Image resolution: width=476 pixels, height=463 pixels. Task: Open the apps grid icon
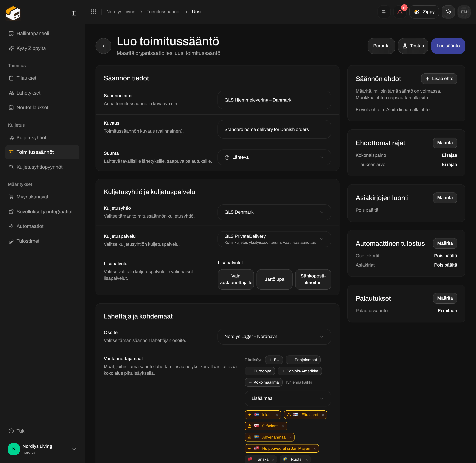(x=94, y=12)
